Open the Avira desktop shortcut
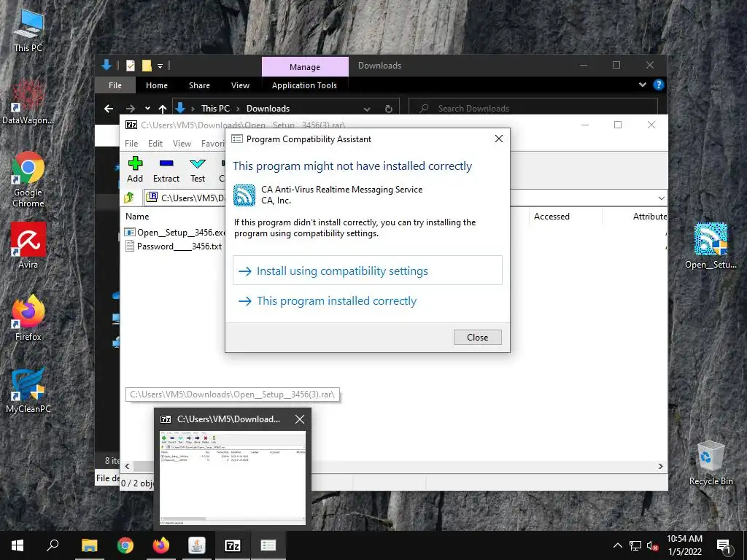This screenshot has height=560, width=747. (x=28, y=245)
